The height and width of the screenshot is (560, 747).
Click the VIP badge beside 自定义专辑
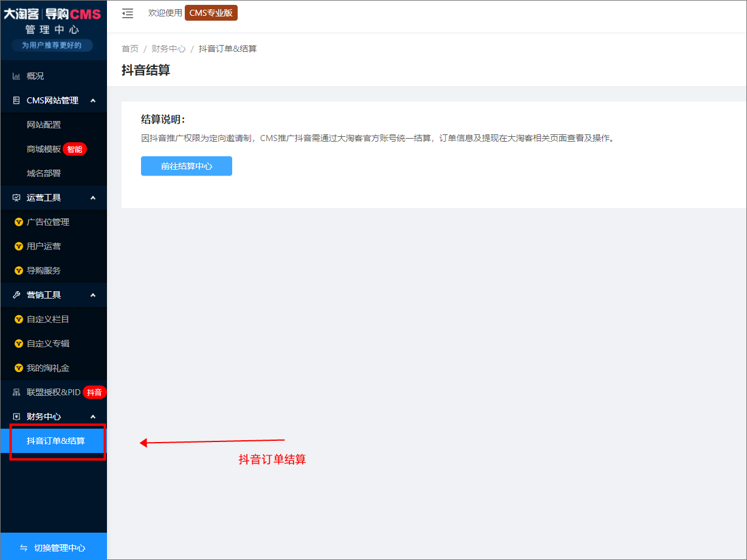tap(18, 344)
